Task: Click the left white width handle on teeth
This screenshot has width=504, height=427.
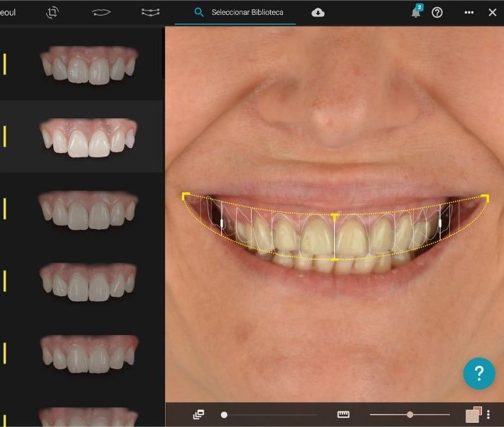Action: coord(222,223)
